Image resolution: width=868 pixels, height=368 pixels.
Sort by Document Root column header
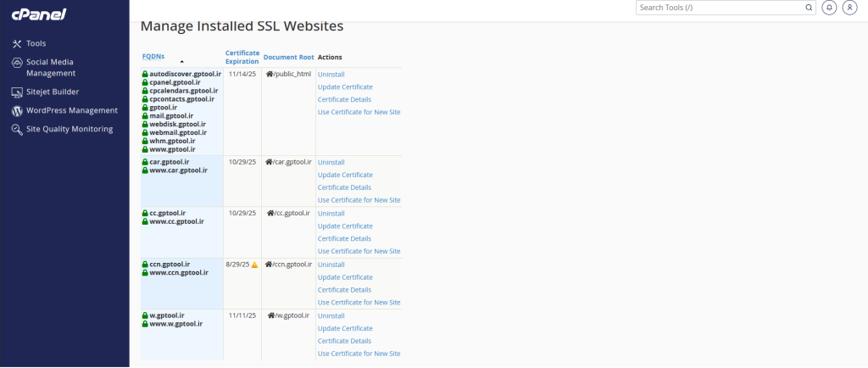[x=288, y=57]
